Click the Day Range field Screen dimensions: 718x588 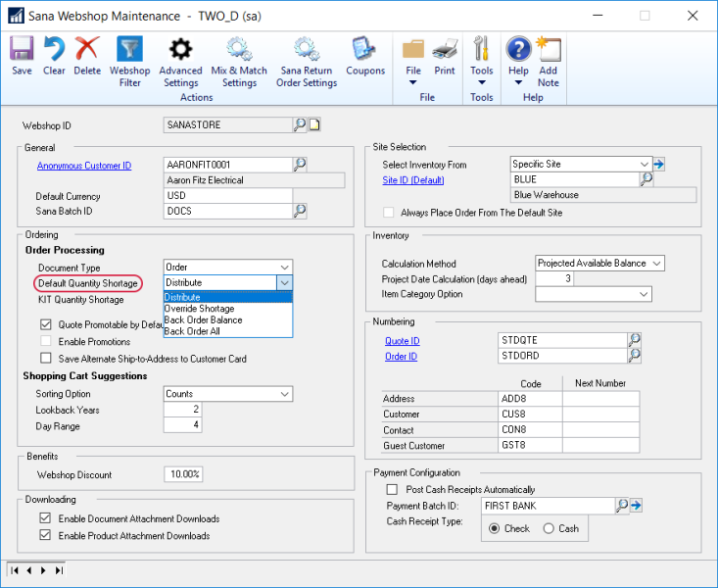182,425
